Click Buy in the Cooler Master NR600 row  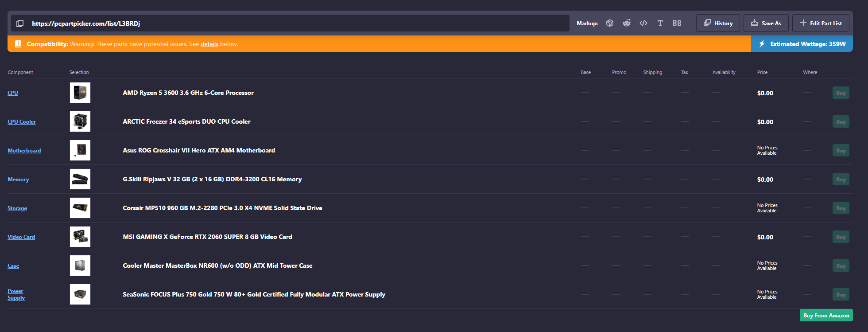[x=841, y=266]
